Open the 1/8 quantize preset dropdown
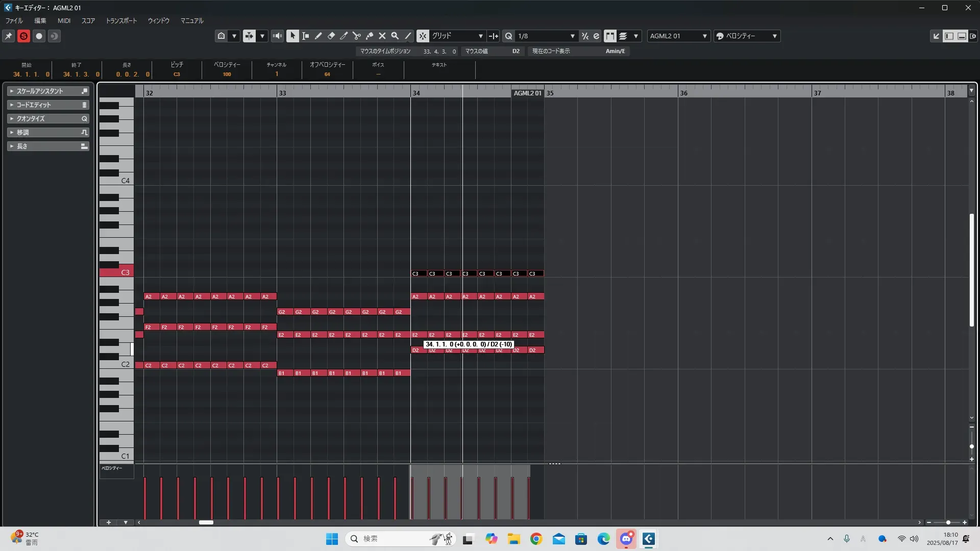Screen dimensions: 980x551 point(546,36)
